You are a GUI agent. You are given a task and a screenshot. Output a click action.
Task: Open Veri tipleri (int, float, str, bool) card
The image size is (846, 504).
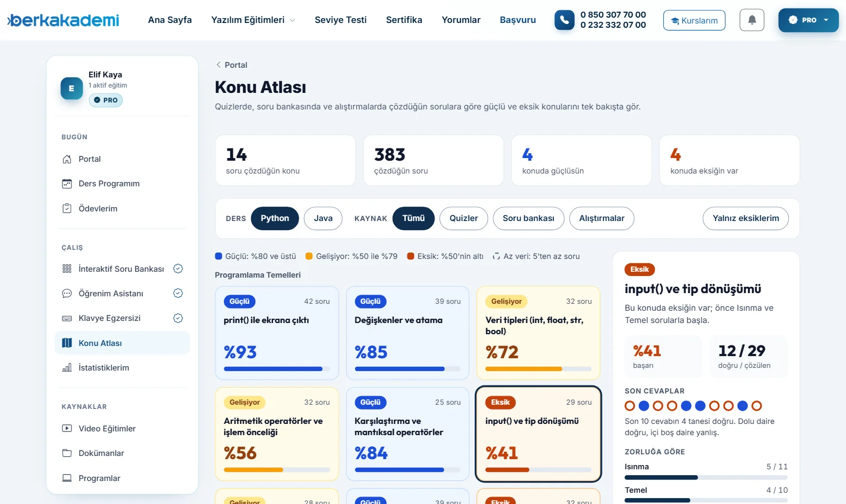coord(538,333)
